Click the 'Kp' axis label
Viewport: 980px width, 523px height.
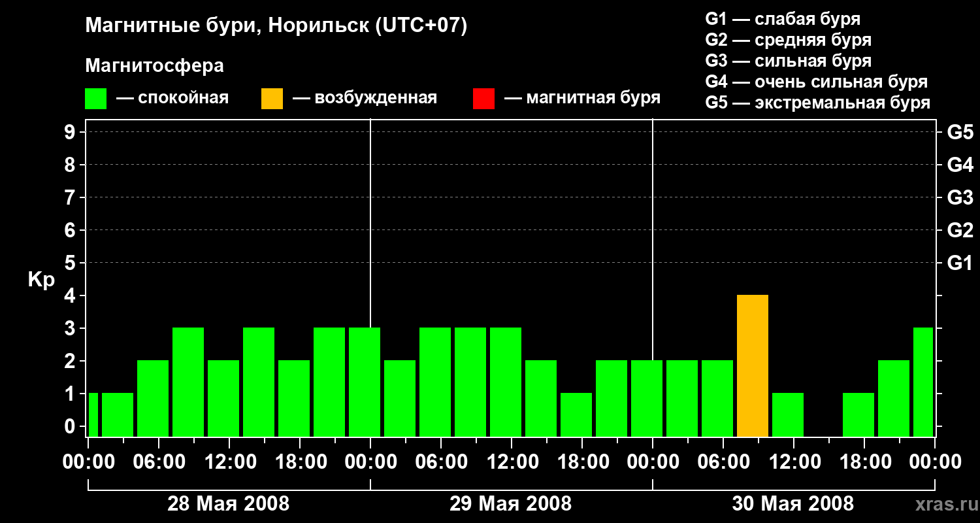(41, 280)
